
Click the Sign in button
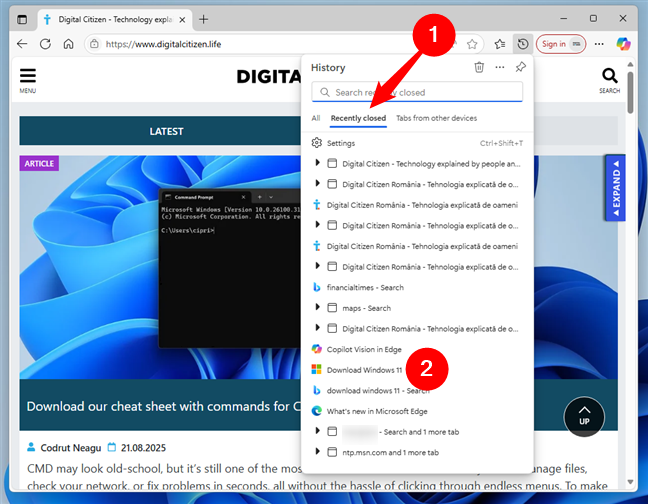point(561,44)
